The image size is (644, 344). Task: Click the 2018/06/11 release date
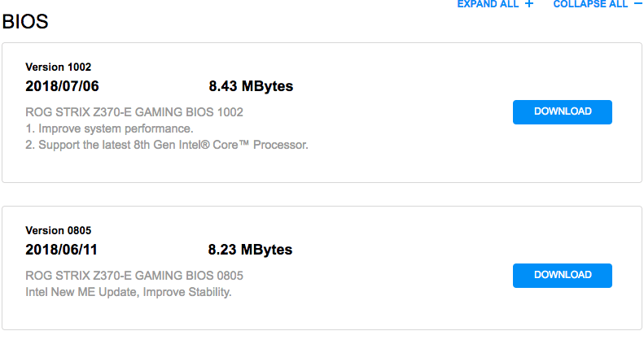click(62, 250)
